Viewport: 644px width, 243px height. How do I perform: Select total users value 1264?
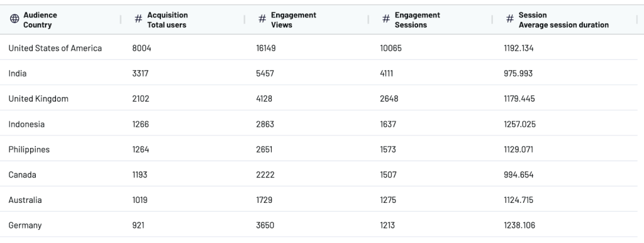coord(140,149)
